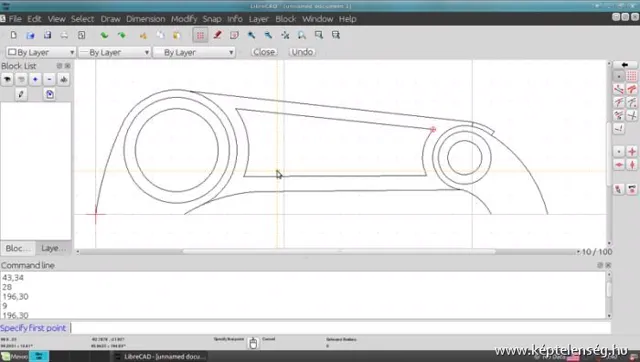
Task: Select restrict vertically mode
Action: [x=632, y=165]
